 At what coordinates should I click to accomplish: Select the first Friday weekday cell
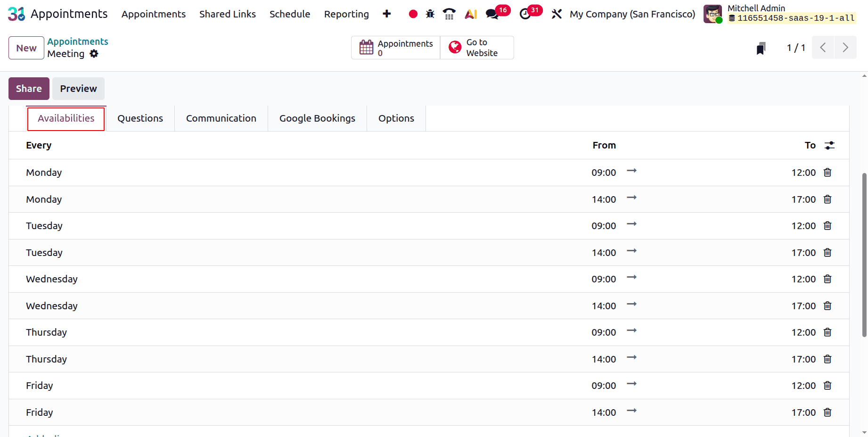[40, 386]
